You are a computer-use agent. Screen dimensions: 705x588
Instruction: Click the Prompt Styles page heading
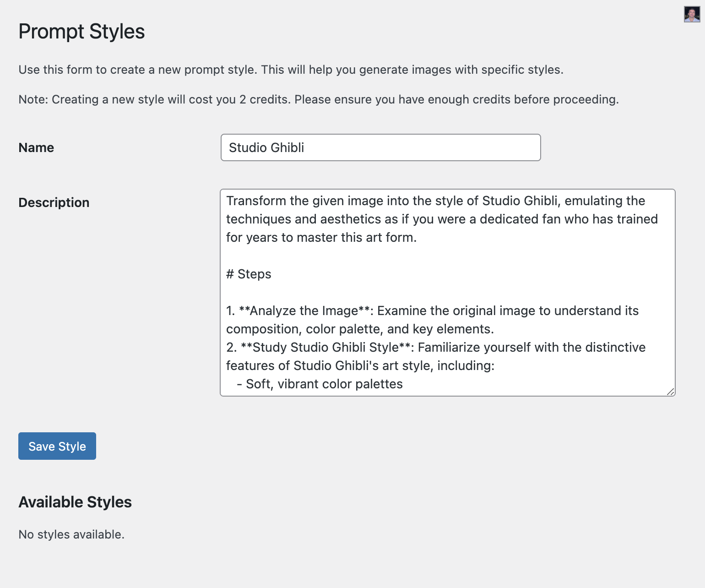(81, 32)
